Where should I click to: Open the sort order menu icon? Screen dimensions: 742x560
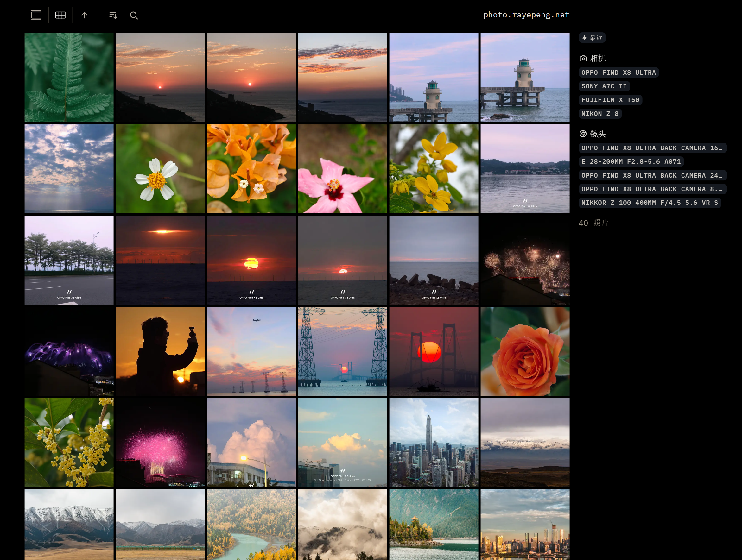(113, 15)
